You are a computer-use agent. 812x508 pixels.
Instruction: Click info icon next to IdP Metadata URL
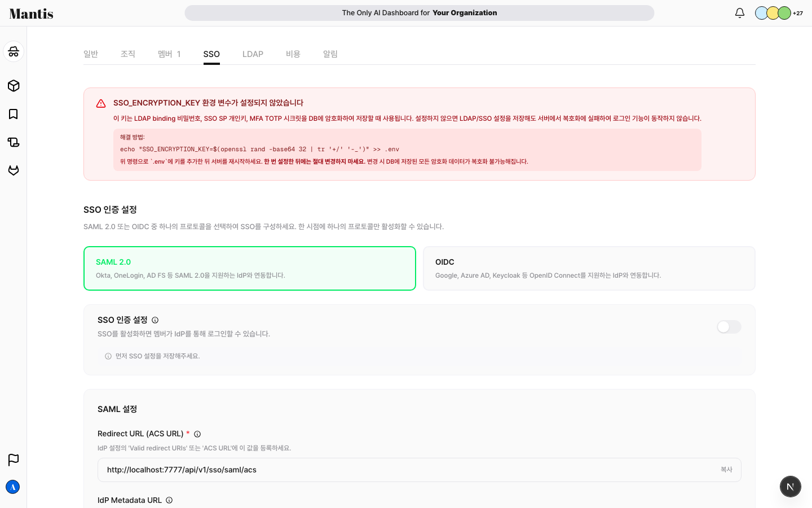point(169,500)
